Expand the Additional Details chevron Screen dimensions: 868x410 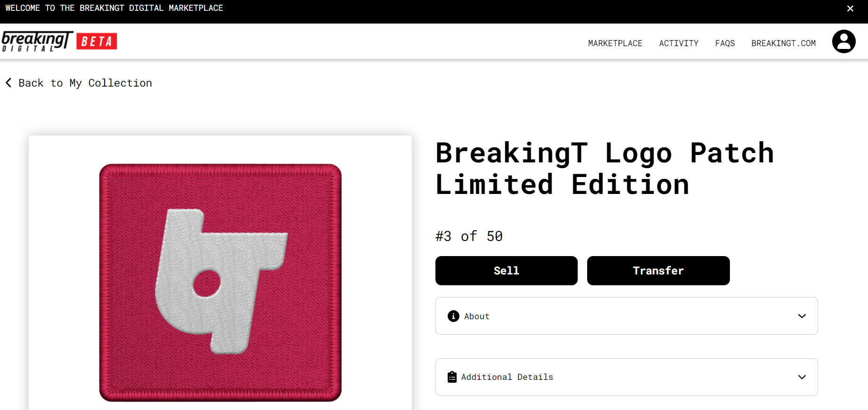[x=802, y=377]
